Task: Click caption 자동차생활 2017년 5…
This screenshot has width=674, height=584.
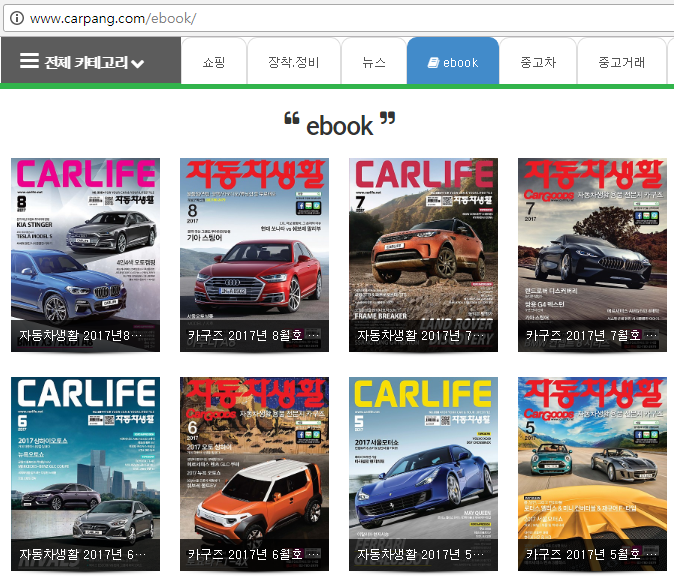Action: pos(421,554)
